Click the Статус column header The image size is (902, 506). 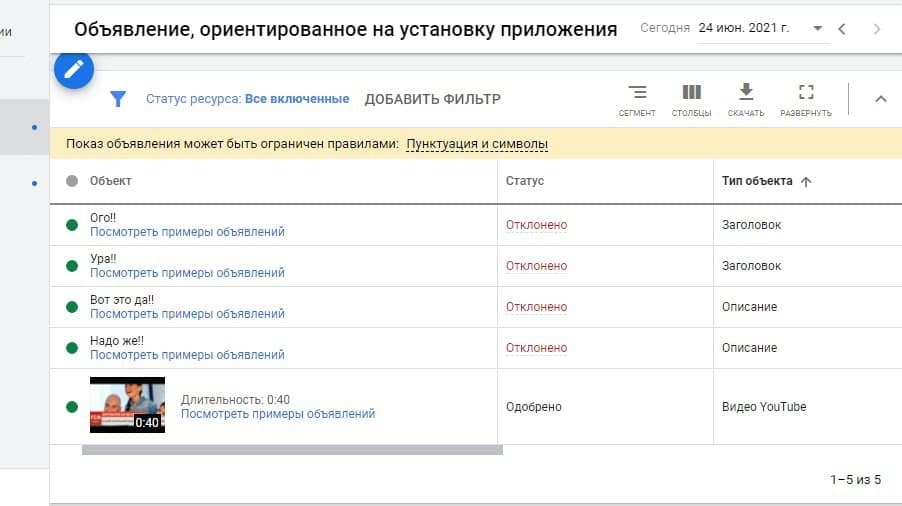point(525,181)
